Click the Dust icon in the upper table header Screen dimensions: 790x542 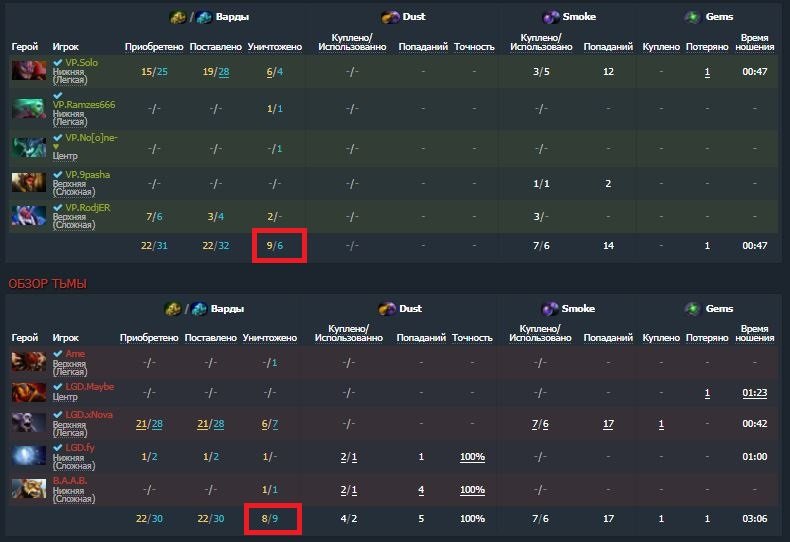tap(390, 17)
